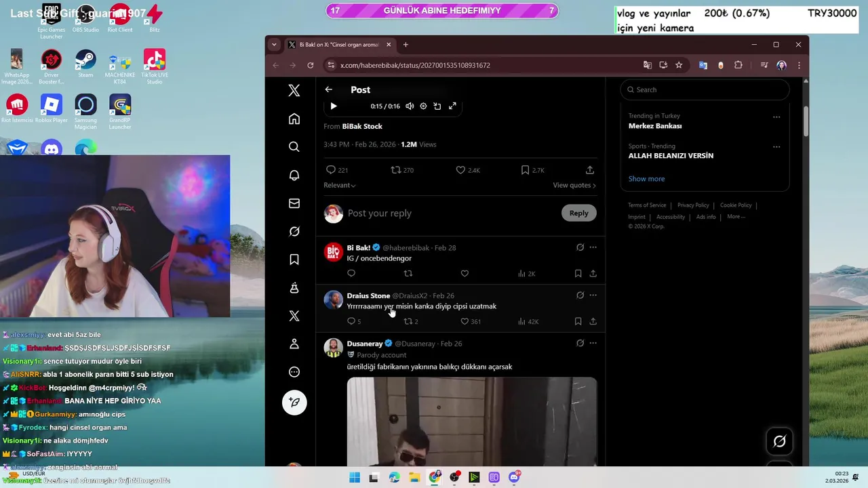Open Dusaneray's video thumbnail

click(472, 422)
